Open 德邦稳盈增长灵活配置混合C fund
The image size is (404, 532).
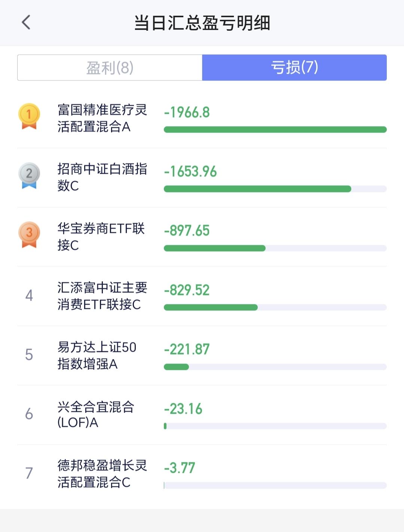tap(102, 474)
